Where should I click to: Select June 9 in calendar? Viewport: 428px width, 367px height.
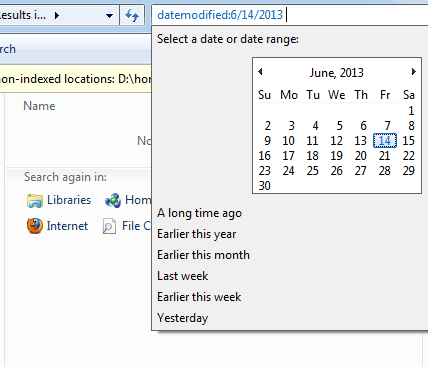[x=267, y=141]
